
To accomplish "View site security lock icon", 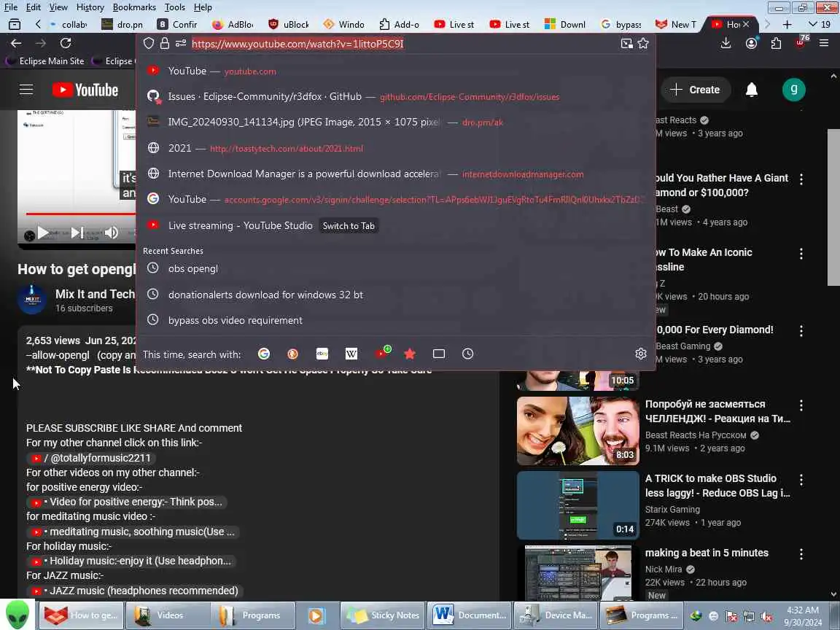I will coord(165,44).
